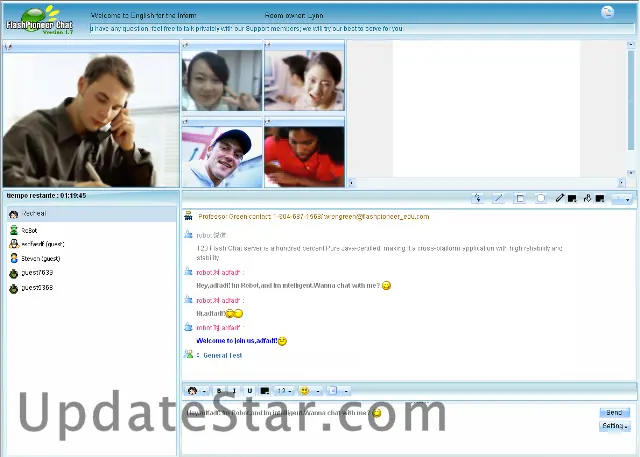Viewport: 640px width, 457px height.
Task: Expand the whiteboard line thickness dropdown
Action: tap(622, 199)
